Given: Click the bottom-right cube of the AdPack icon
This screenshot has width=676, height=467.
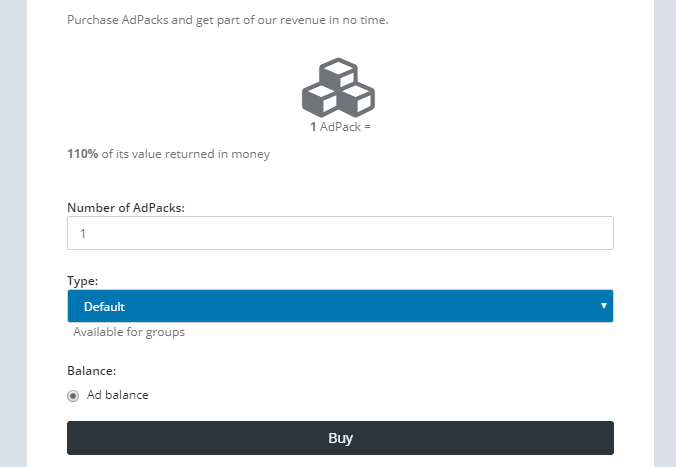Looking at the screenshot, I should point(357,100).
